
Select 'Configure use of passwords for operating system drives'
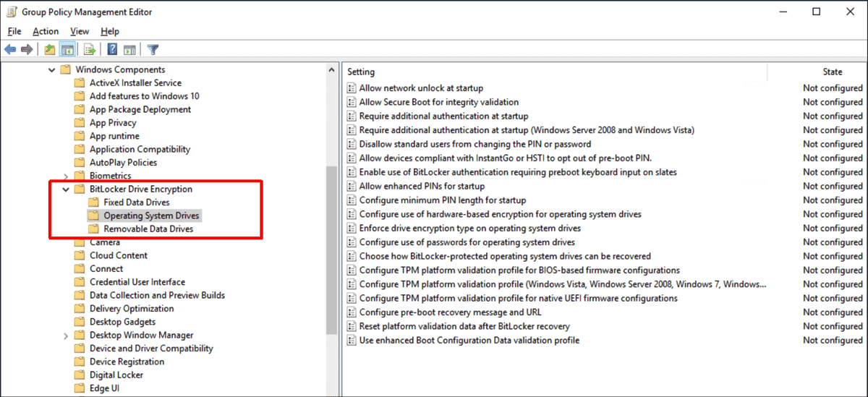(467, 242)
